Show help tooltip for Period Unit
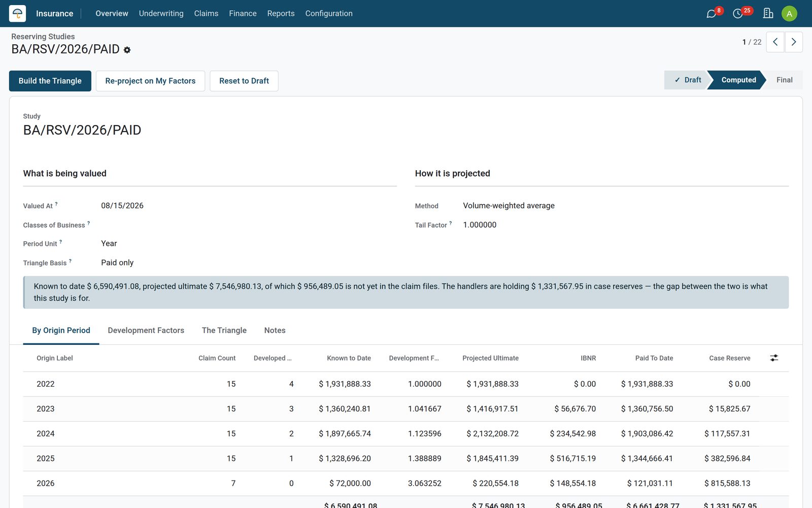The height and width of the screenshot is (508, 812). (x=60, y=242)
